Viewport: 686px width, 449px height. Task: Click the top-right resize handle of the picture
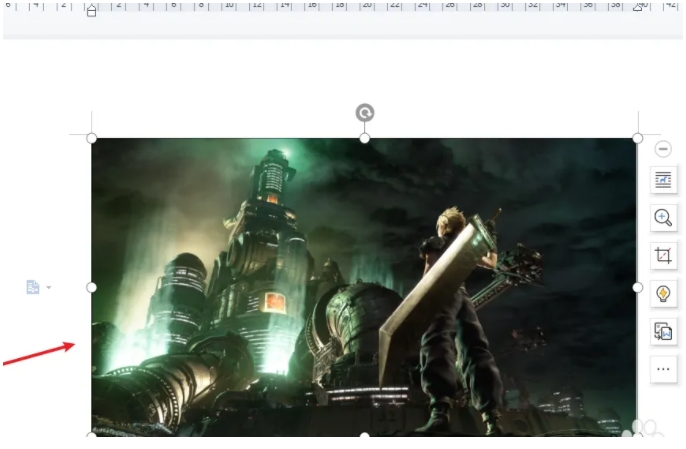[637, 138]
